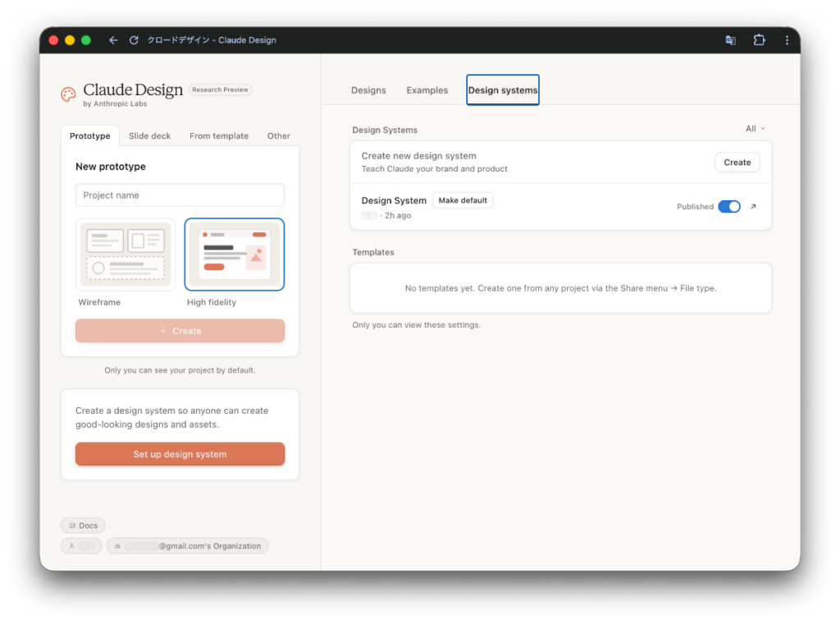Click the Design System entry title
The width and height of the screenshot is (840, 623).
tap(394, 200)
